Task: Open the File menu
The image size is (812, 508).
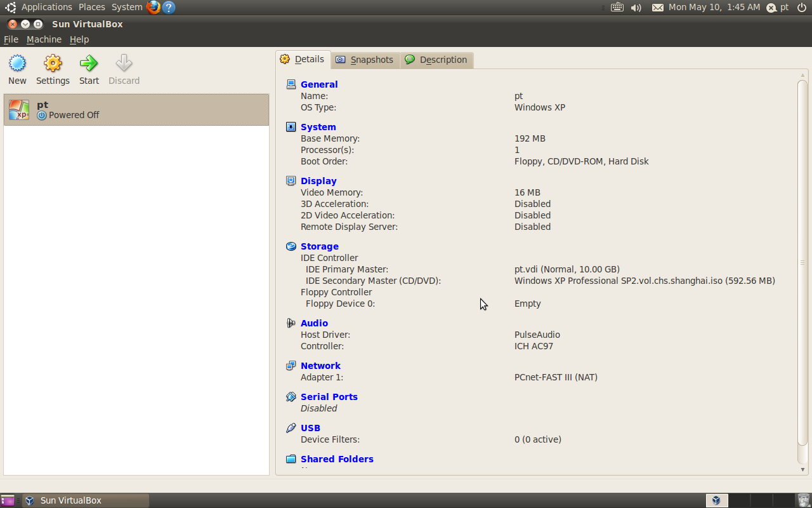Action: [x=11, y=39]
